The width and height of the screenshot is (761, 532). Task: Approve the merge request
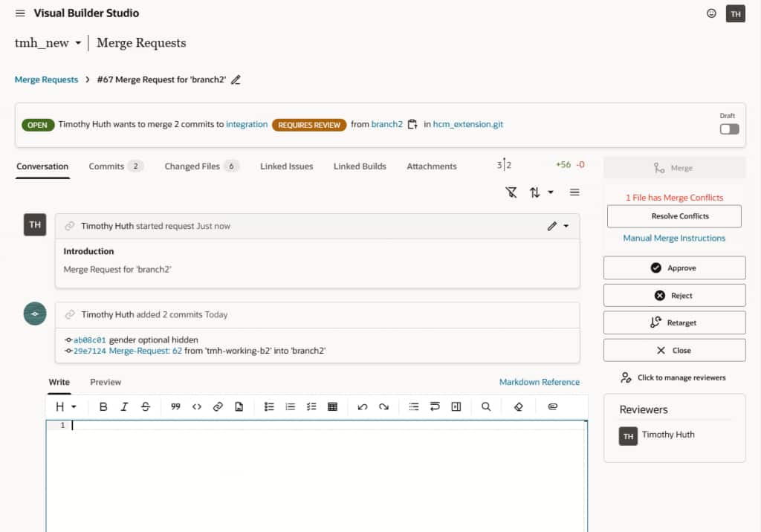[x=674, y=268]
